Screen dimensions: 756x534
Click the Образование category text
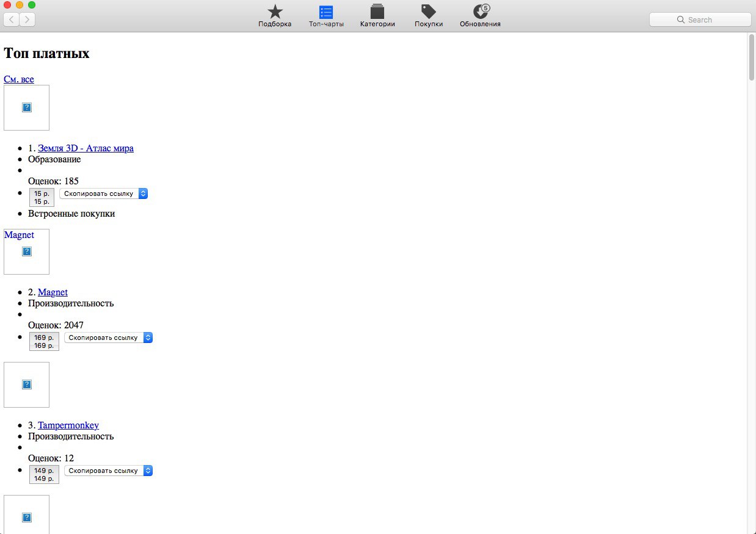(x=54, y=159)
